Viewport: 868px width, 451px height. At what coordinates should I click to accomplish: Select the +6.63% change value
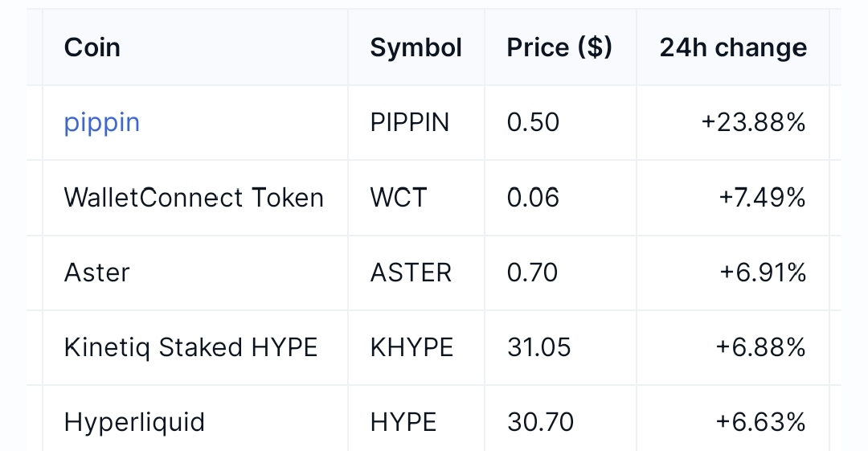tap(762, 422)
